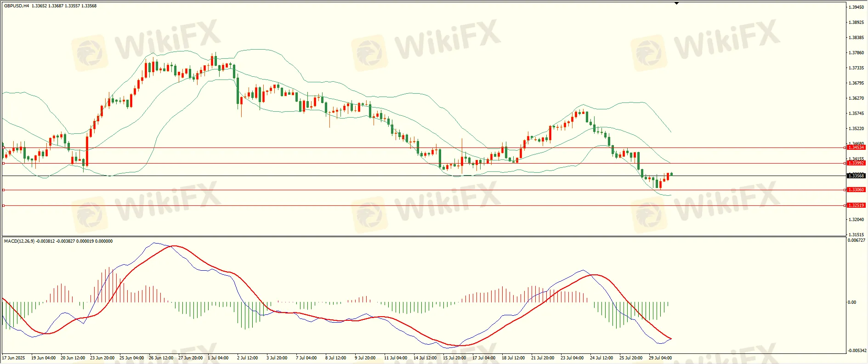
Task: Click the 1.38925 price axis value
Action: pos(856,23)
